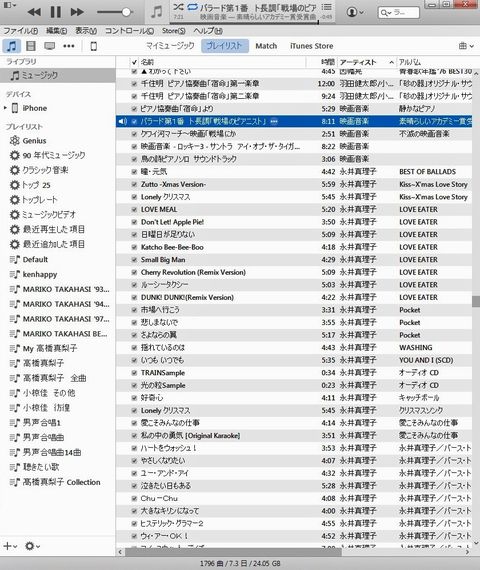Open the Store menu
Viewport: 480px width, 570px height.
pyautogui.click(x=173, y=31)
